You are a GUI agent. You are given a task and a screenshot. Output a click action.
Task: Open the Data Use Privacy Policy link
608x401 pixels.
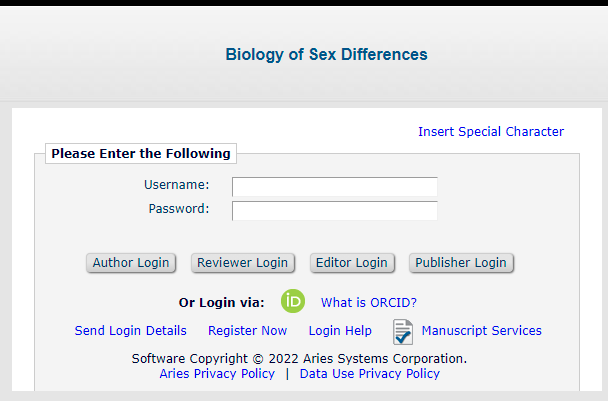(x=369, y=374)
